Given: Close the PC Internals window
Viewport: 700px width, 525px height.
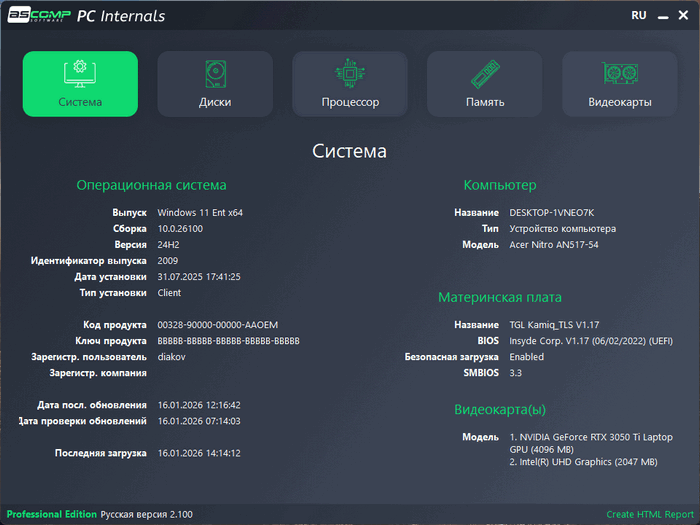Looking at the screenshot, I should pos(683,16).
